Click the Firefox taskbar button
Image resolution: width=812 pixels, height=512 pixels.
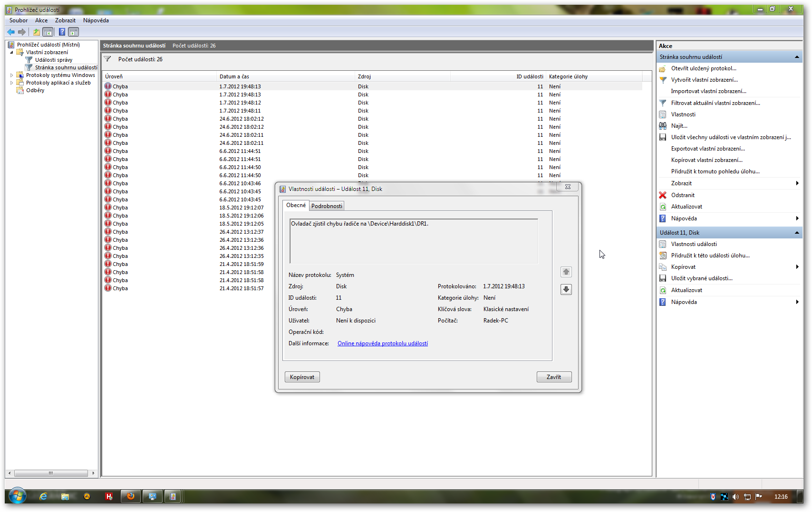pos(130,496)
